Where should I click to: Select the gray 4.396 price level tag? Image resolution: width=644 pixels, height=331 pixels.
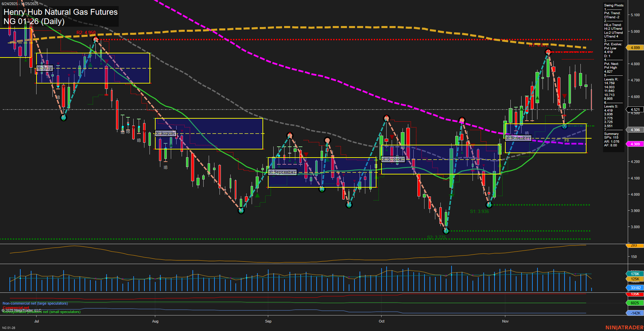[635, 129]
